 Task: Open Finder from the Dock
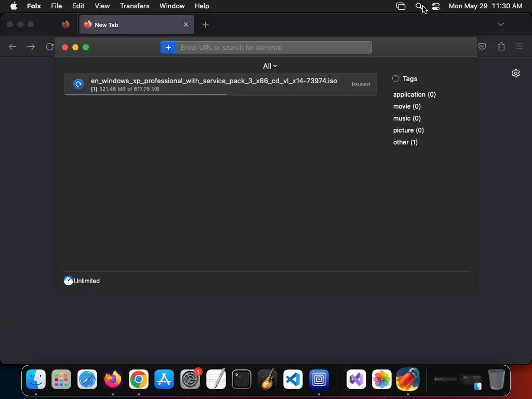[36, 379]
